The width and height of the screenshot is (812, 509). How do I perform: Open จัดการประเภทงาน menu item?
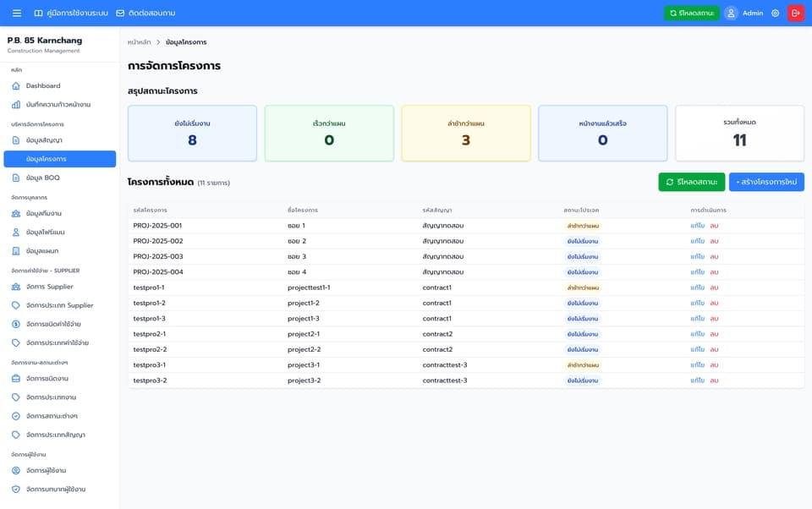(x=59, y=397)
